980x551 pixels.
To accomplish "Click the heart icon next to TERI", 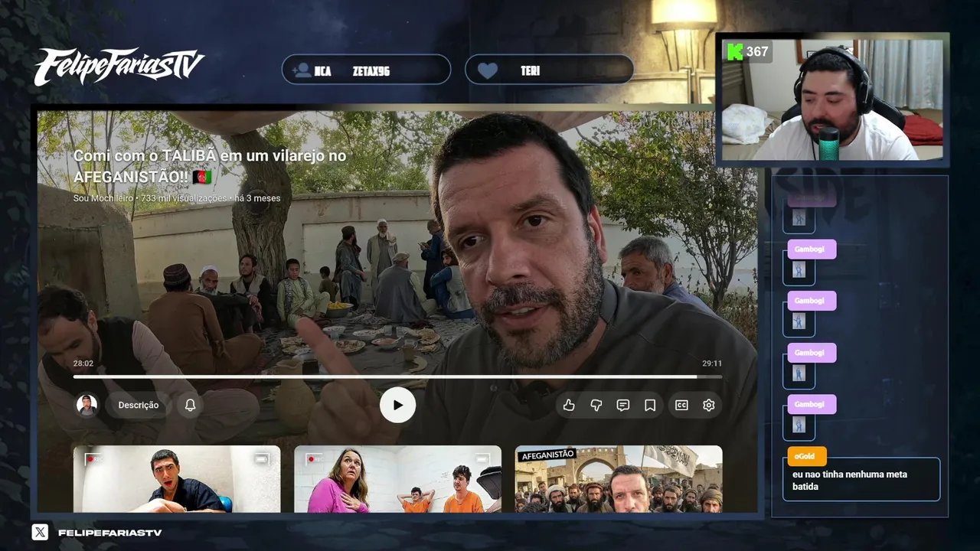I will tap(487, 70).
